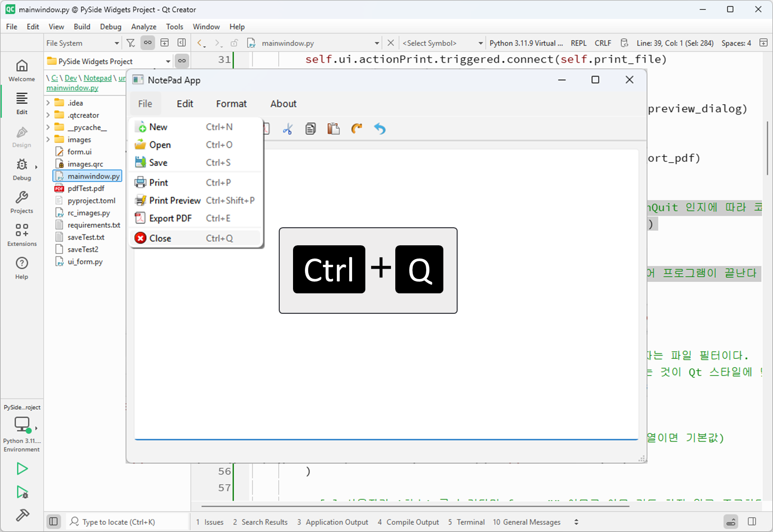The width and height of the screenshot is (773, 532).
Task: Expand the .qtcreator folder
Action: (48, 115)
